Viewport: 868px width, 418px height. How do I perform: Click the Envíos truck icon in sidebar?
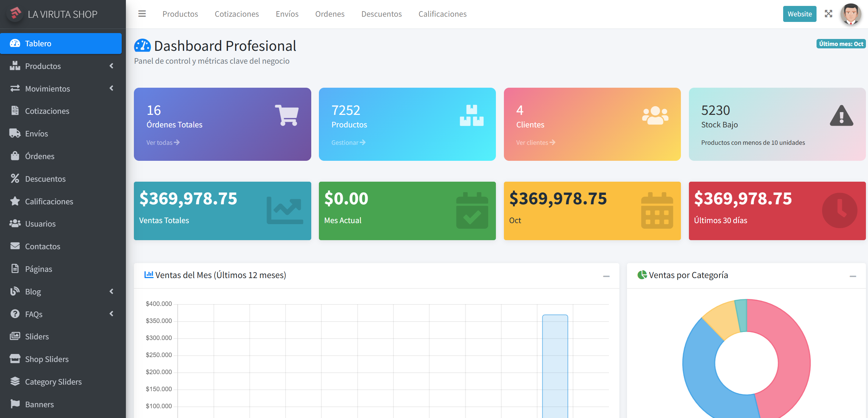pyautogui.click(x=15, y=133)
